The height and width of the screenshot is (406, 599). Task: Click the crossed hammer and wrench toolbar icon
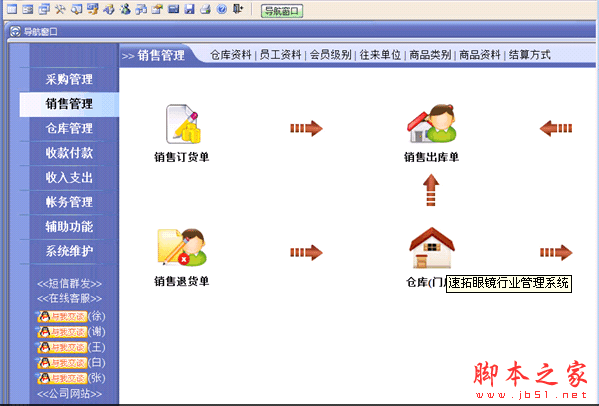[x=60, y=9]
